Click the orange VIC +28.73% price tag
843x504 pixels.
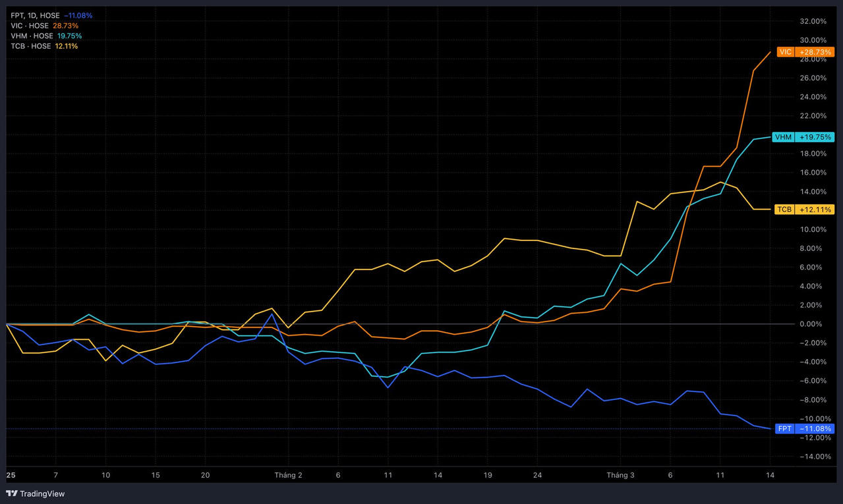[x=805, y=52]
